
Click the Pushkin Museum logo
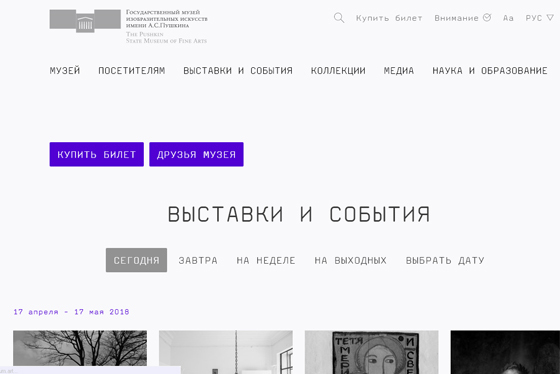coord(128,26)
